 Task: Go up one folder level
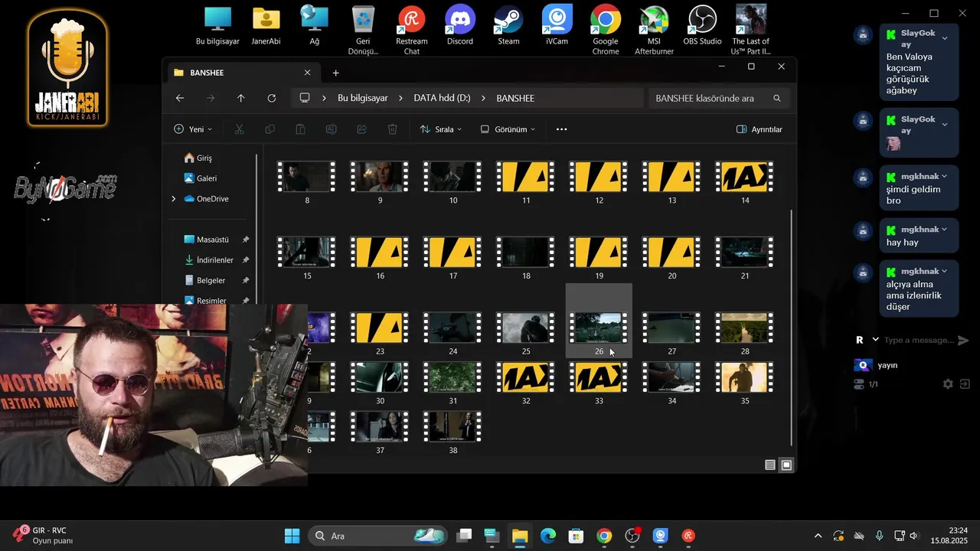[x=240, y=98]
